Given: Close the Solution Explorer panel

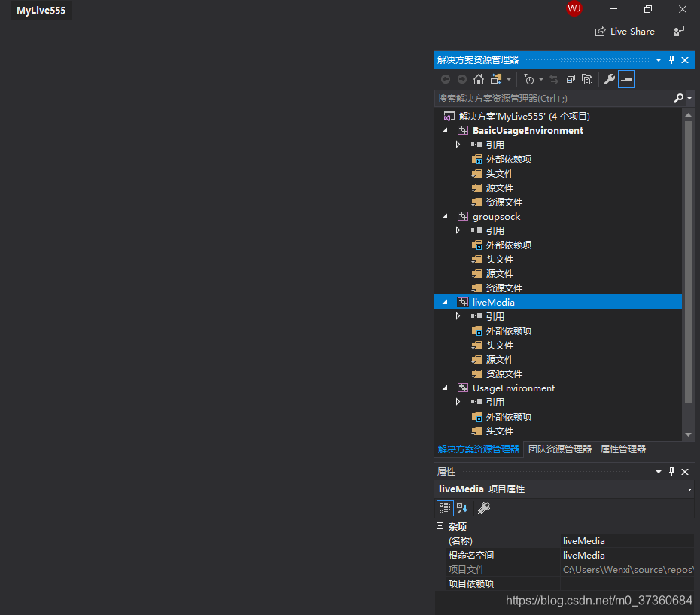Looking at the screenshot, I should (x=685, y=60).
